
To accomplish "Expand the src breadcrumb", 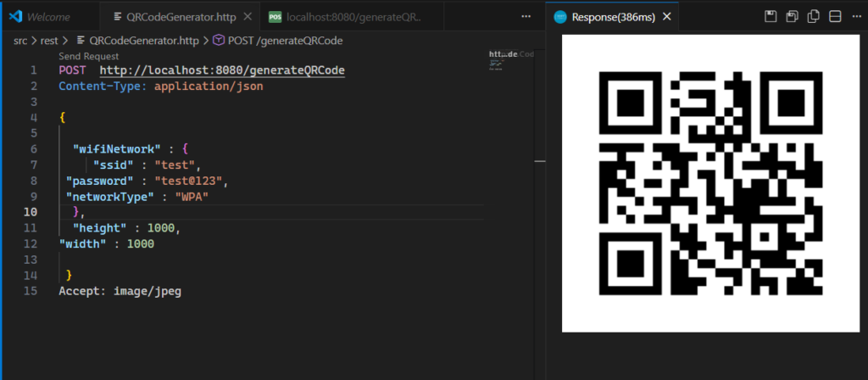I will pos(21,40).
